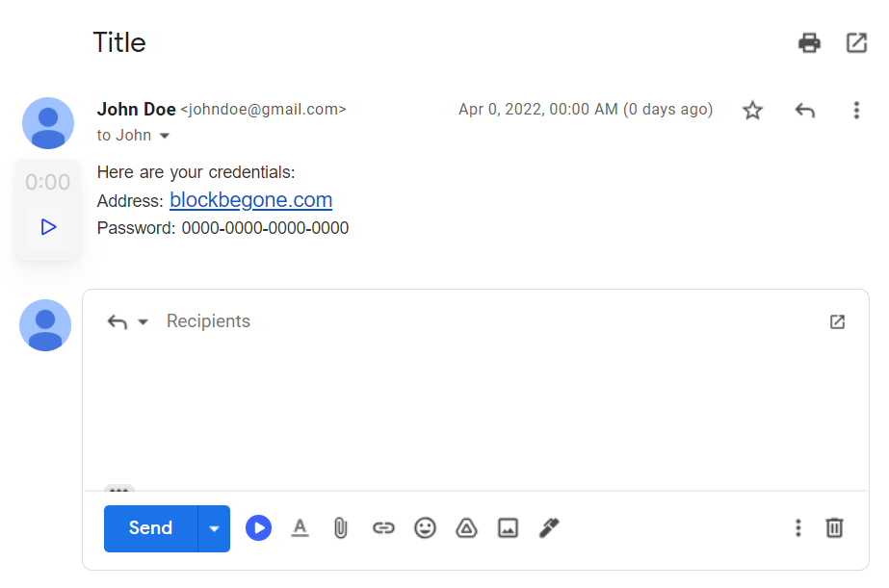
Task: Pop out the reply draft window
Action: 837,321
